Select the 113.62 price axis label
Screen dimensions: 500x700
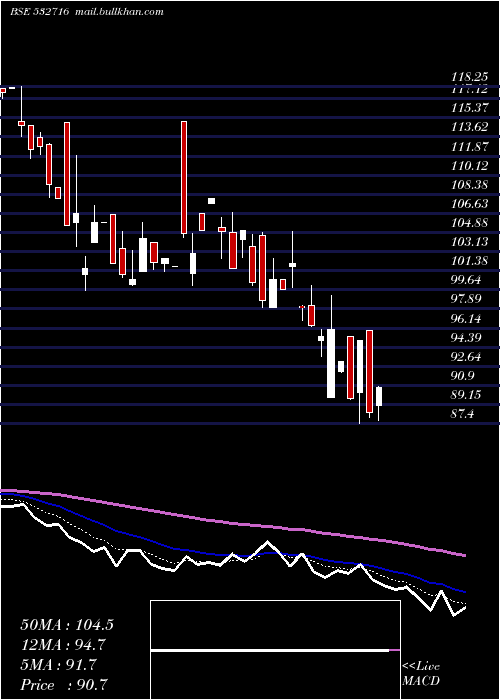pyautogui.click(x=470, y=127)
